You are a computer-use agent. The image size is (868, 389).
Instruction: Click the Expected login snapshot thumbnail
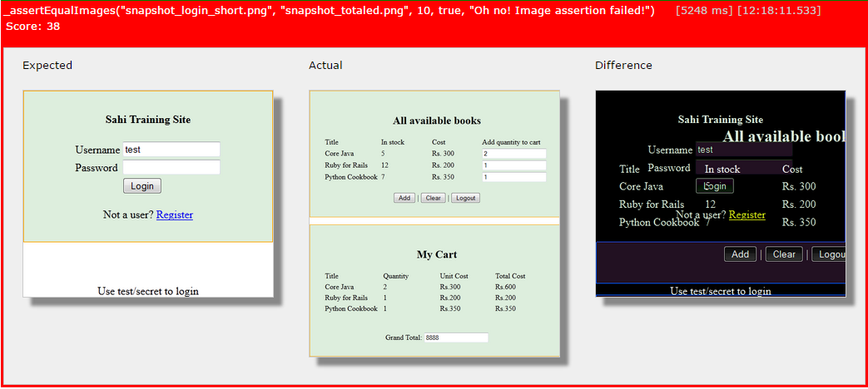coord(147,193)
